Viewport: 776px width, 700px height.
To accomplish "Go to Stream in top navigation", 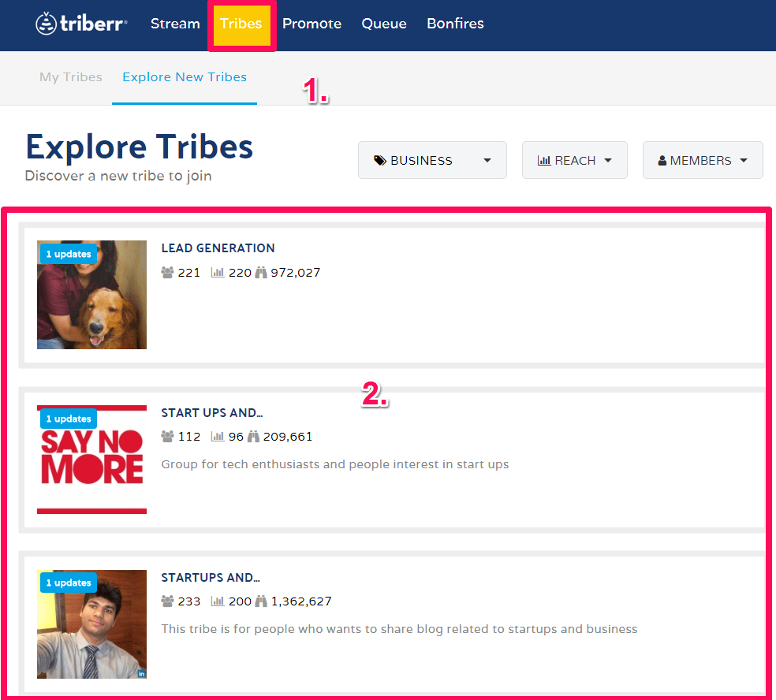I will [x=175, y=24].
